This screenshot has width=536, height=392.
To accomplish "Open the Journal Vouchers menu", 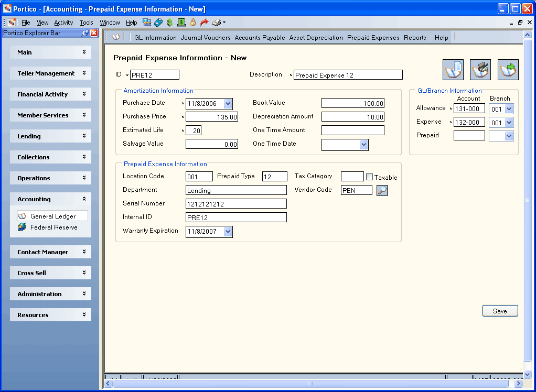I will 206,38.
